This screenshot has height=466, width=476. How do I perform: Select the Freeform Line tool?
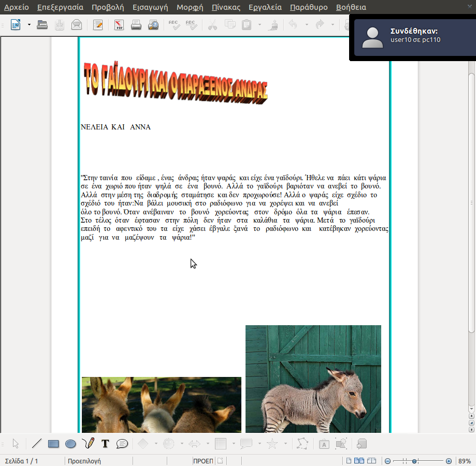point(88,444)
